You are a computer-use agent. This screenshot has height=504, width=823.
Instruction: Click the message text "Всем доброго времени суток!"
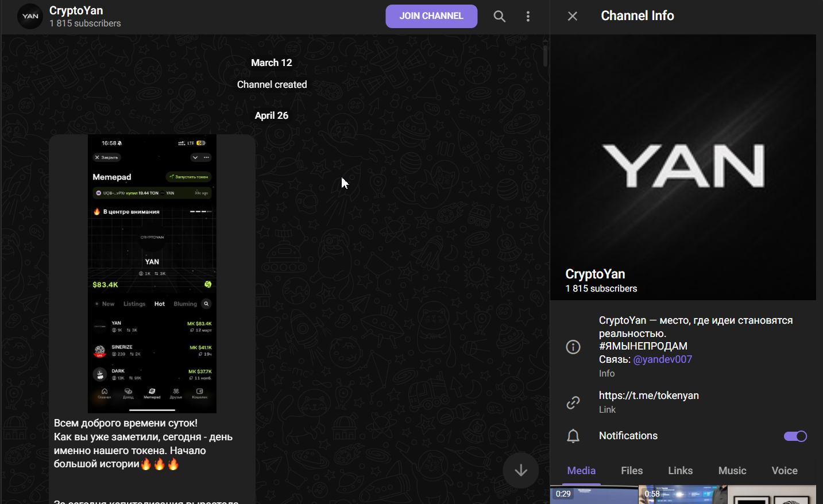tap(126, 423)
